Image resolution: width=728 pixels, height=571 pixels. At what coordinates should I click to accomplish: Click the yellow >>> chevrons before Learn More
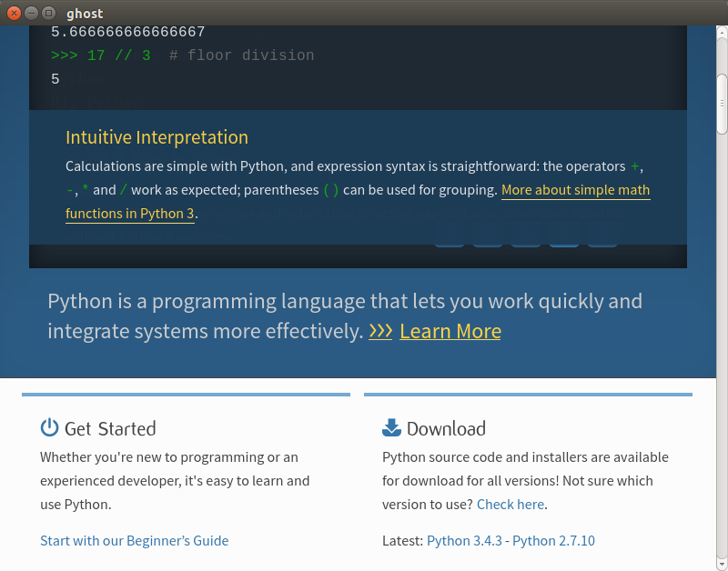coord(380,331)
